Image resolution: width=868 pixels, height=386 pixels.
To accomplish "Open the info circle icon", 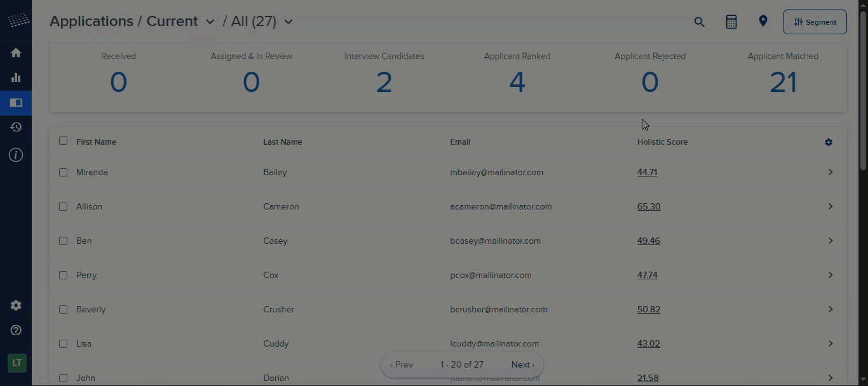I will coord(16,155).
